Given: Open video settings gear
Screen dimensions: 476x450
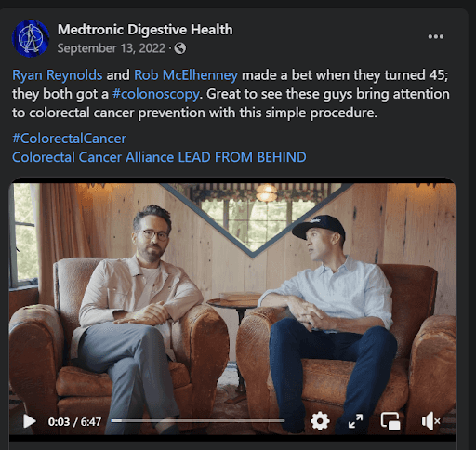Looking at the screenshot, I should pyautogui.click(x=320, y=421).
